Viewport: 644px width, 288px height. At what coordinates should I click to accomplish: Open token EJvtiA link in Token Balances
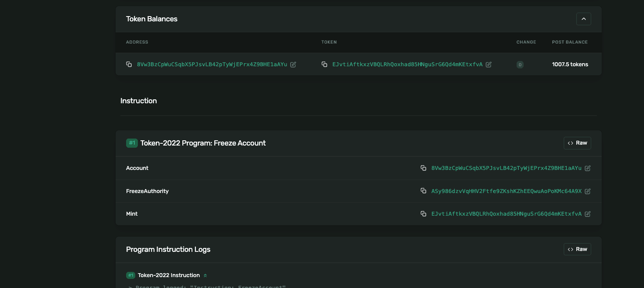click(x=408, y=64)
